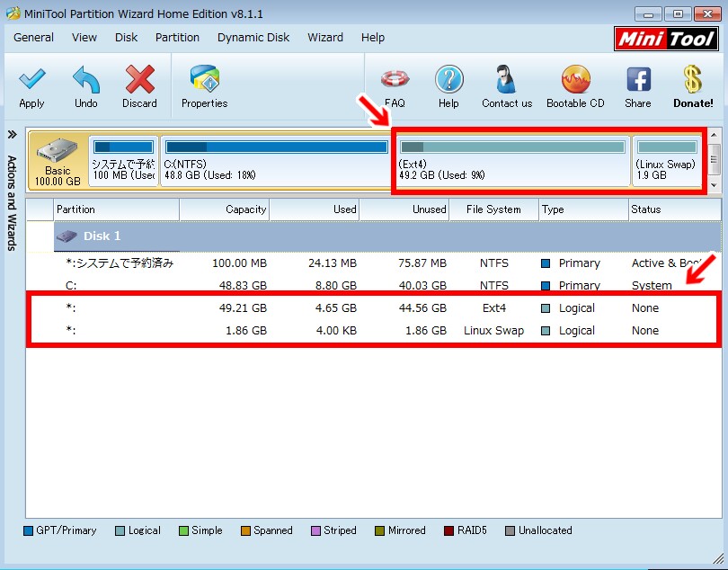Screen dimensions: 728x570
Task: Open the Bootable CD icon
Action: 576,79
